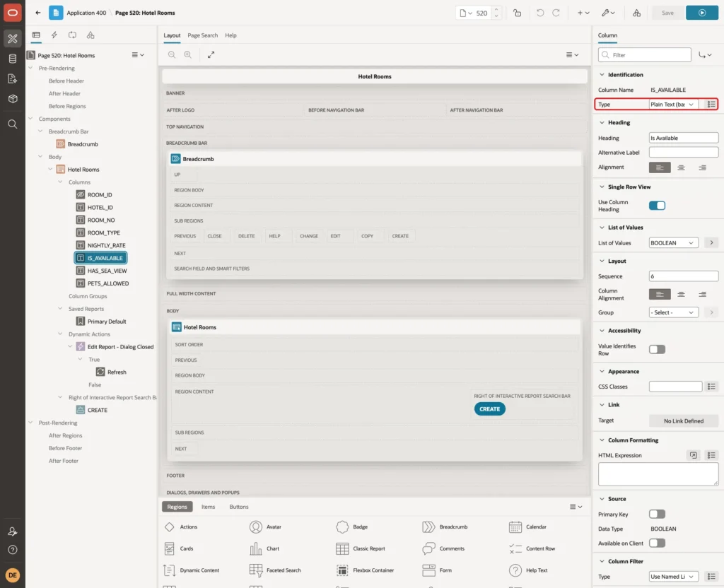Select the Calendar region icon in gallery
The height and width of the screenshot is (588, 724).
(515, 527)
